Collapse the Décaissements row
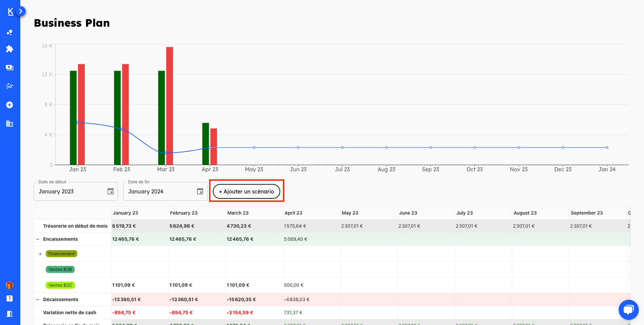Viewport: 644px width, 325px height. [38, 300]
